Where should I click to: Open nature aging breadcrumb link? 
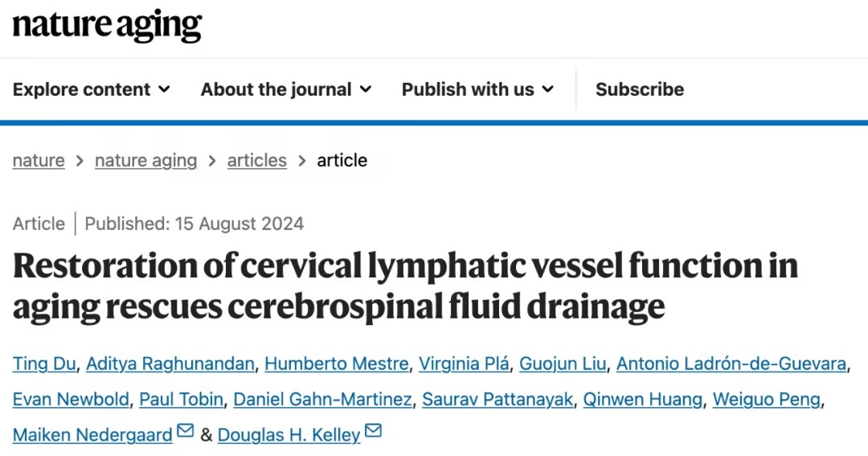tap(145, 160)
